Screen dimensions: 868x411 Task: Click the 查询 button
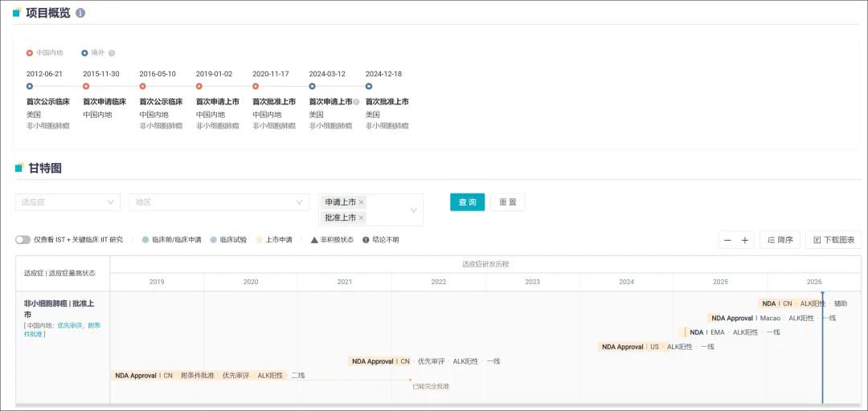pos(467,202)
